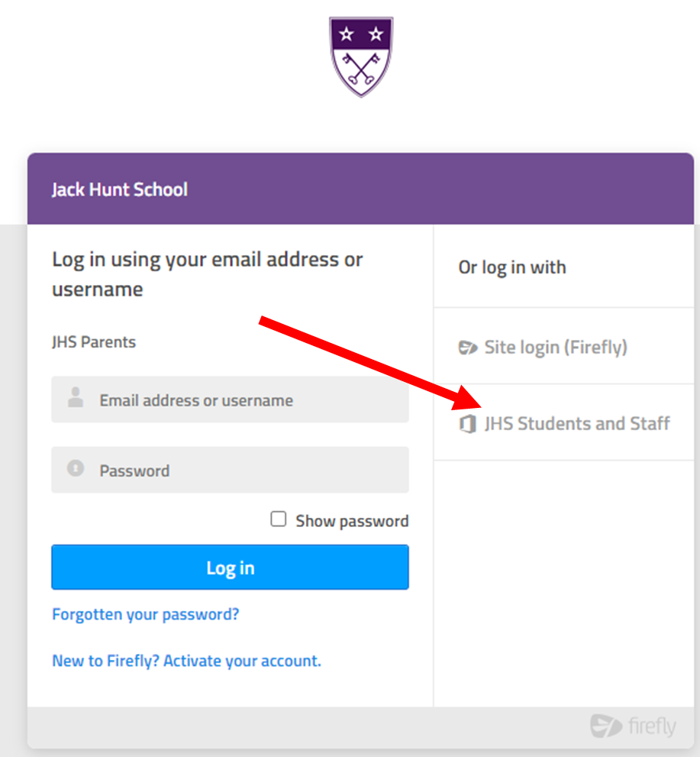This screenshot has height=757, width=700.
Task: Click the Office icon beside JHS Students and Staff
Action: pos(467,424)
